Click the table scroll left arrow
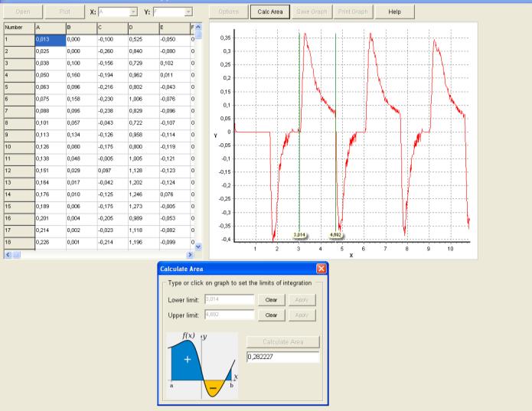 click(8, 254)
